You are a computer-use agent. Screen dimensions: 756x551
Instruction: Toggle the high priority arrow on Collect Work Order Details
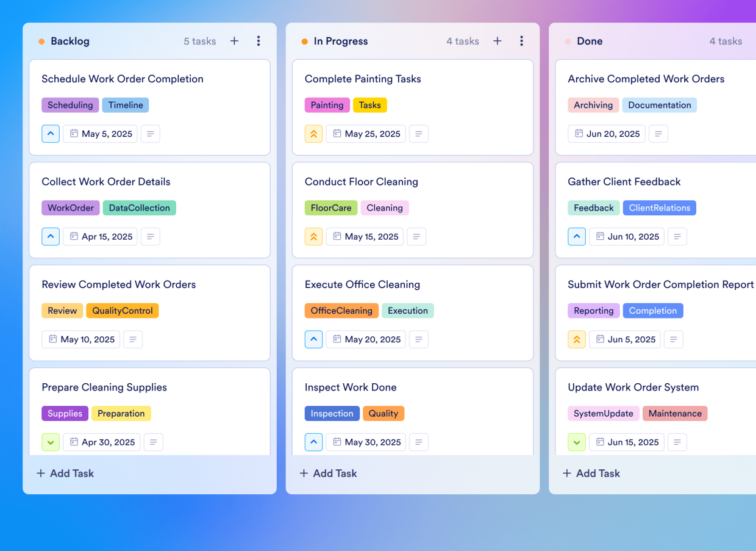51,236
